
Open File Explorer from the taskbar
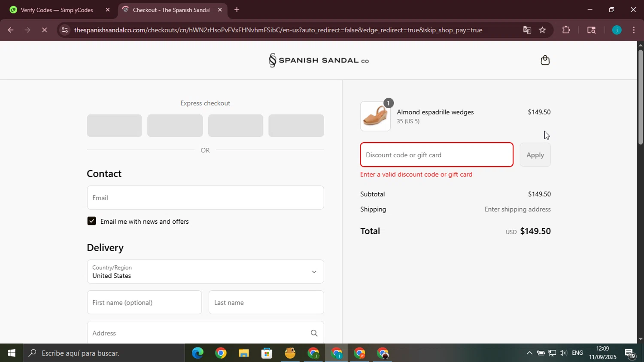(244, 353)
